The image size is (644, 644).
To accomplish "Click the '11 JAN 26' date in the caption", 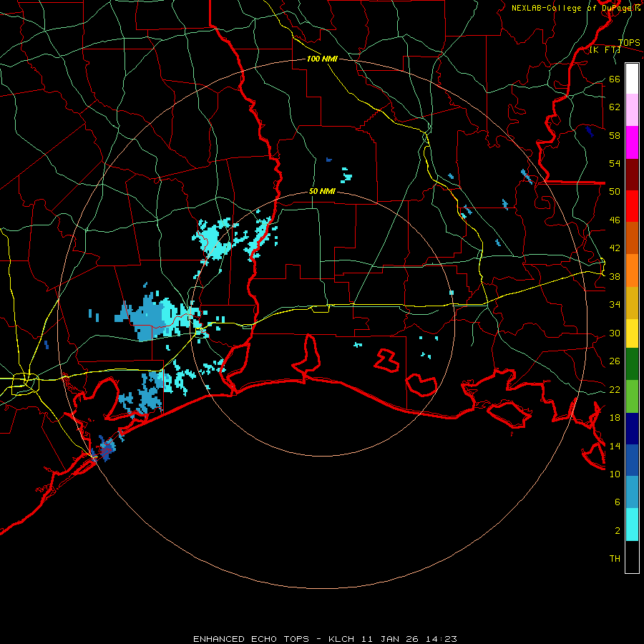I will pos(391,639).
